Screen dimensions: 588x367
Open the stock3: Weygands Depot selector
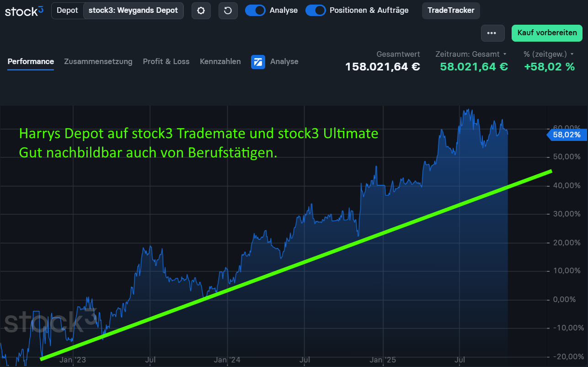coord(133,10)
